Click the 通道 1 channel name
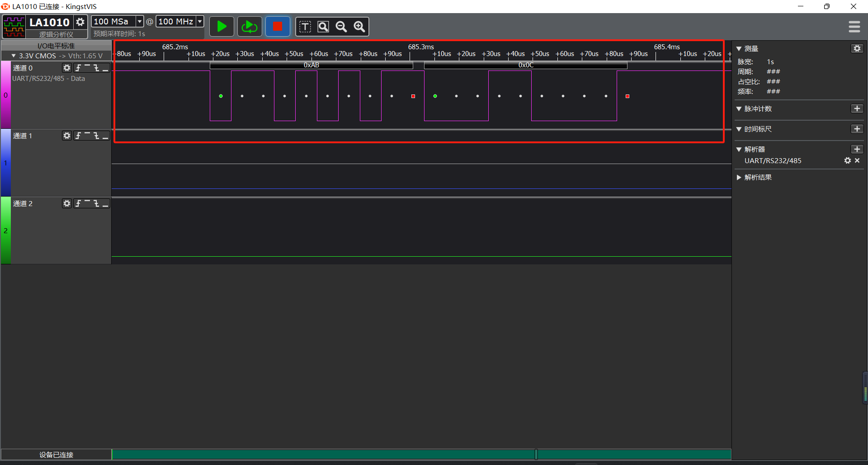 coord(23,136)
